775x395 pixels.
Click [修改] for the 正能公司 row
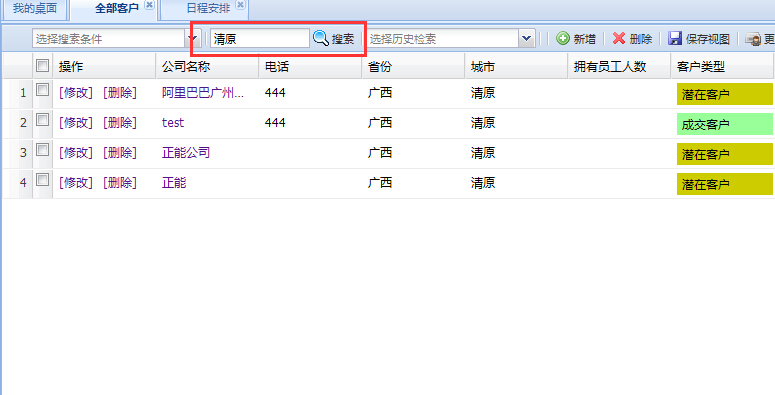(x=76, y=153)
